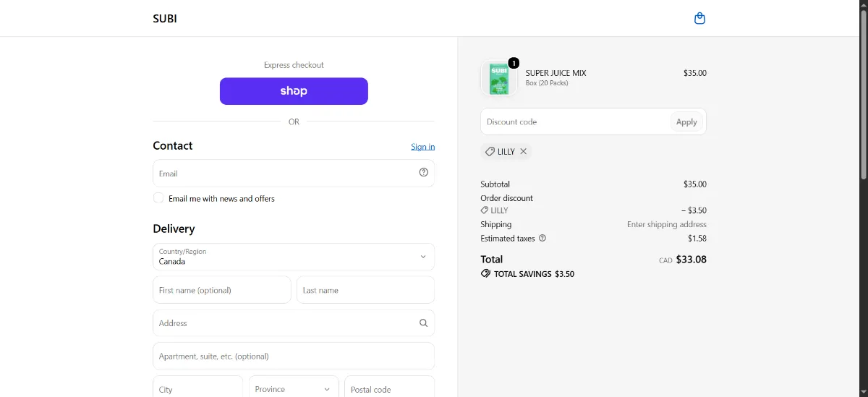Click the – $3.50 discount amount
Screen dimensions: 868x397
click(x=694, y=210)
